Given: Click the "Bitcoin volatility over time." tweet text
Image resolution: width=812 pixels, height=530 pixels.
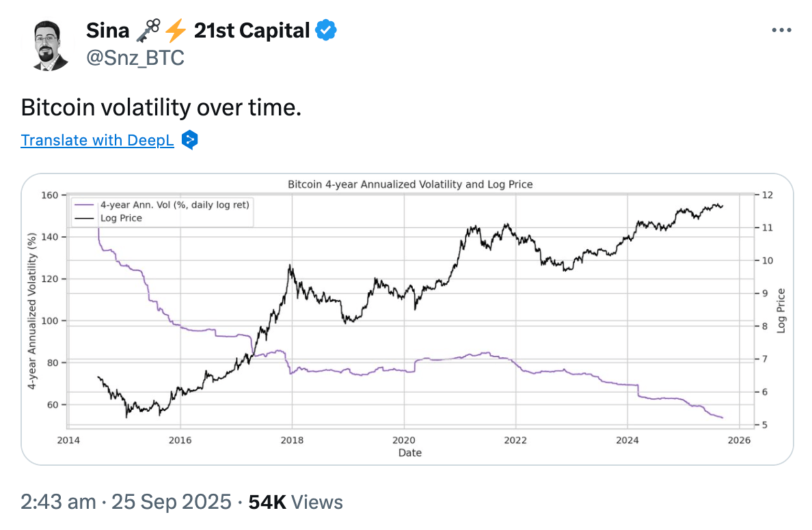Looking at the screenshot, I should [161, 107].
